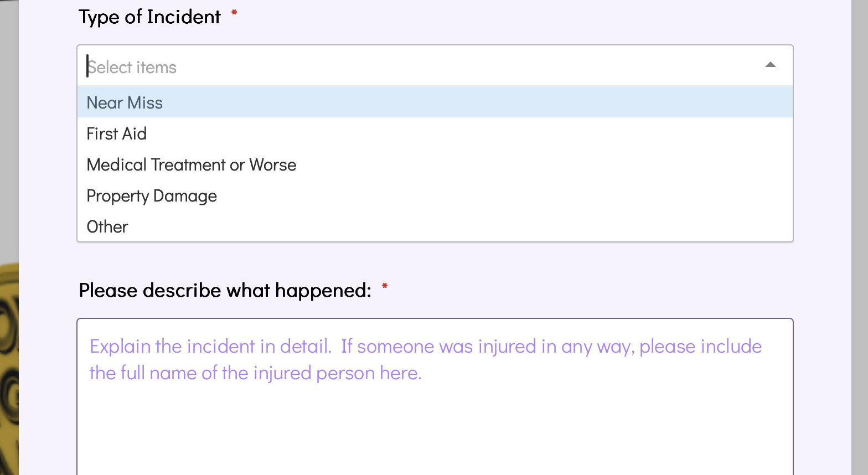
Task: Collapse the incident type dropdown
Action: click(771, 65)
